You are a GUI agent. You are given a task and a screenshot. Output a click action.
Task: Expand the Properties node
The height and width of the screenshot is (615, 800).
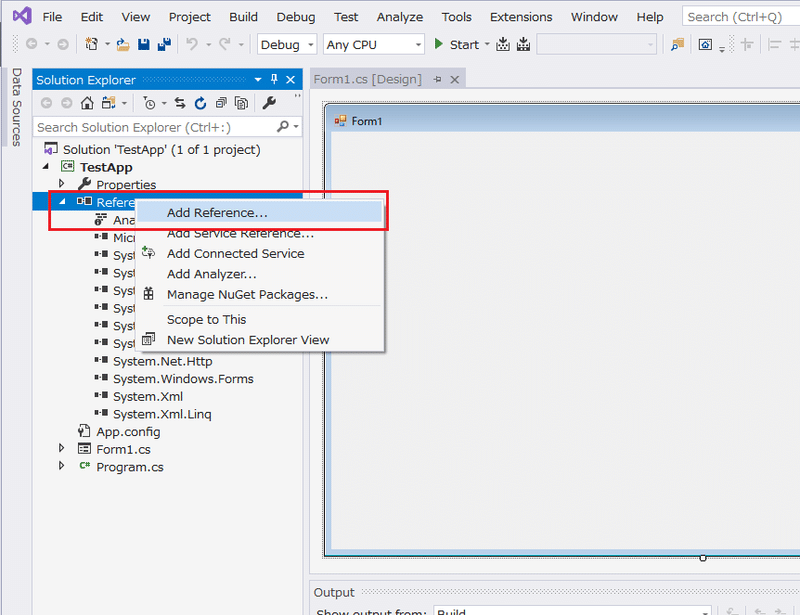[62, 183]
